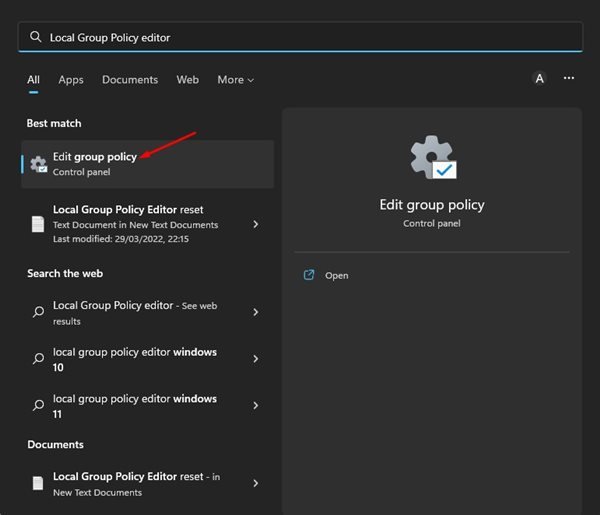This screenshot has height=515, width=600.
Task: Click the Control panel label in preview pane
Action: (432, 223)
